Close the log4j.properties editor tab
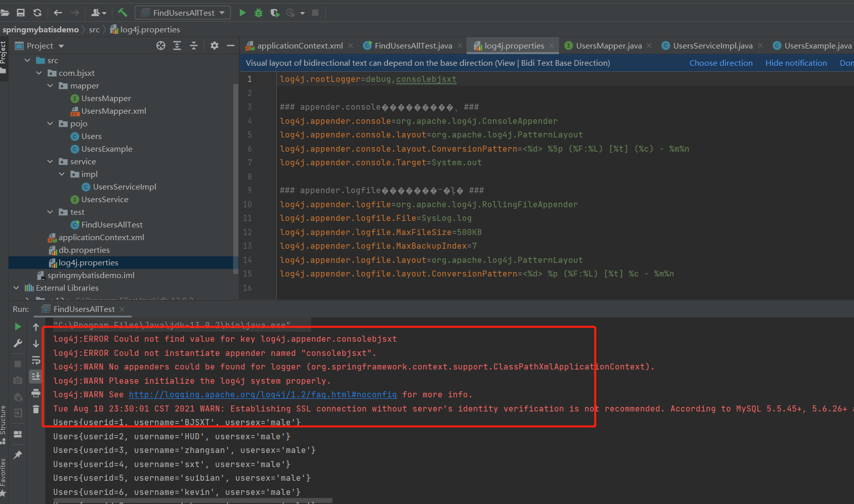854x504 pixels. click(551, 45)
